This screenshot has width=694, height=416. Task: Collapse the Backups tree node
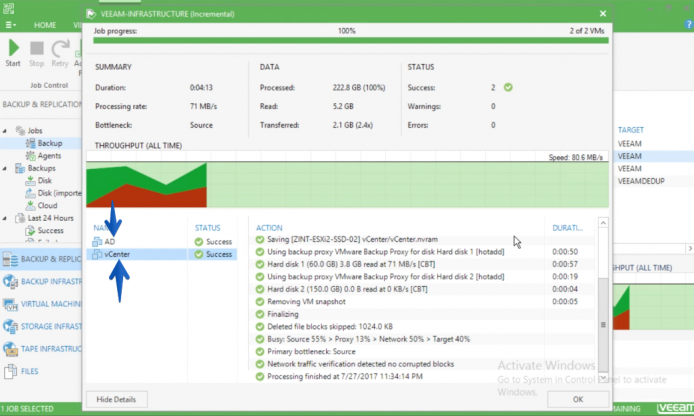(x=5, y=169)
